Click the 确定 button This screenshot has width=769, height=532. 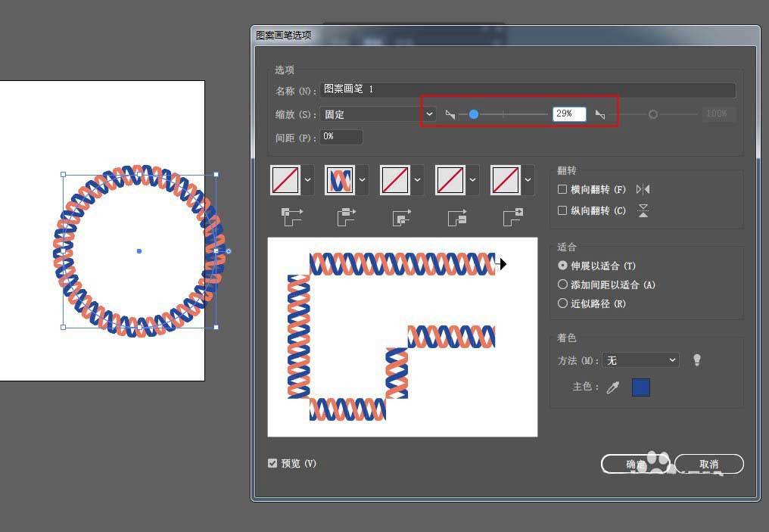tap(636, 464)
